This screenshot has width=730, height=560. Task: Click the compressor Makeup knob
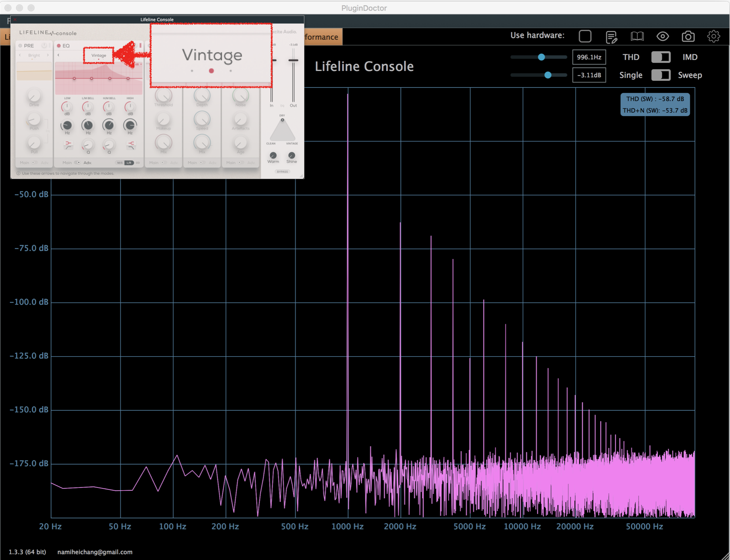tap(163, 119)
